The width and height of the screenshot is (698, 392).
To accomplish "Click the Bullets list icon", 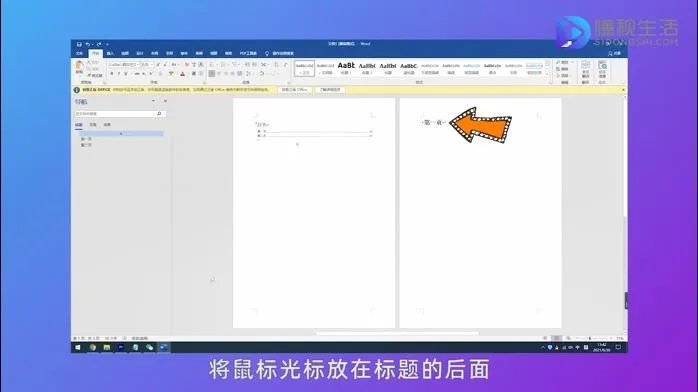I will click(212, 65).
